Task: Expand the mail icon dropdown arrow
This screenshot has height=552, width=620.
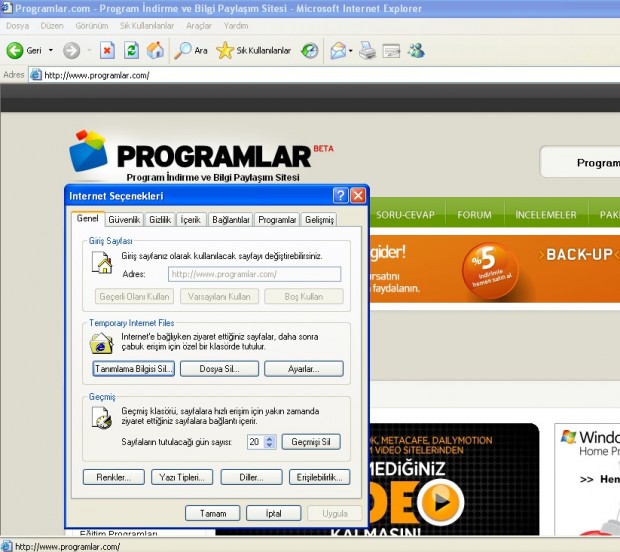Action: pyautogui.click(x=350, y=50)
